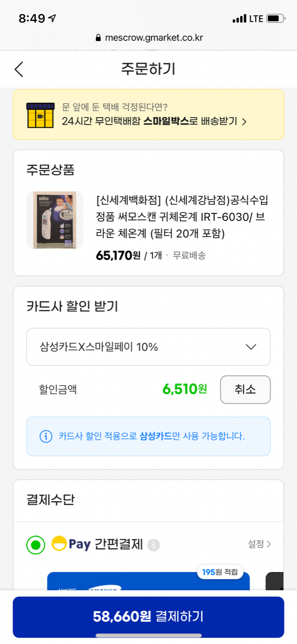The image size is (297, 644).
Task: Tap the padlock icon in address bar
Action: coord(98,38)
